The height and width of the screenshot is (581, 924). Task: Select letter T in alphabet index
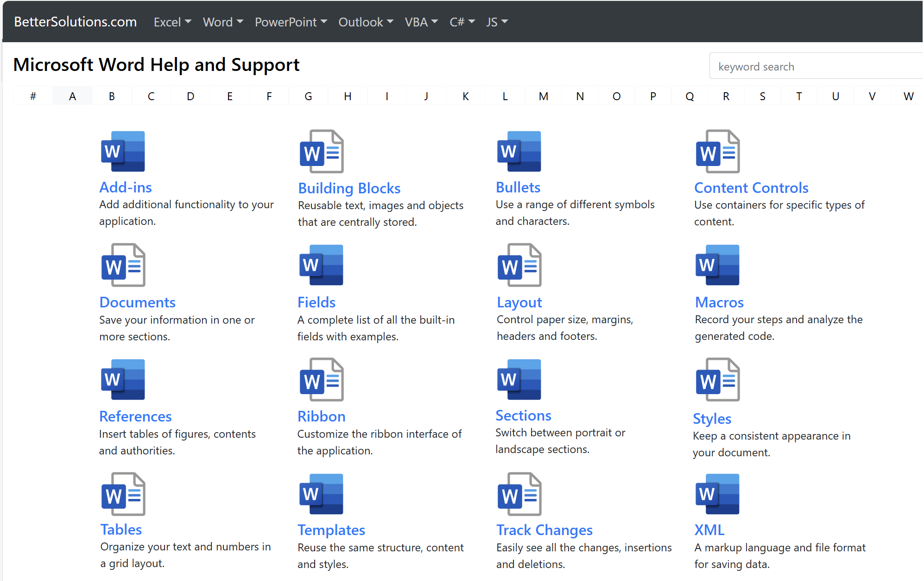[x=798, y=96]
